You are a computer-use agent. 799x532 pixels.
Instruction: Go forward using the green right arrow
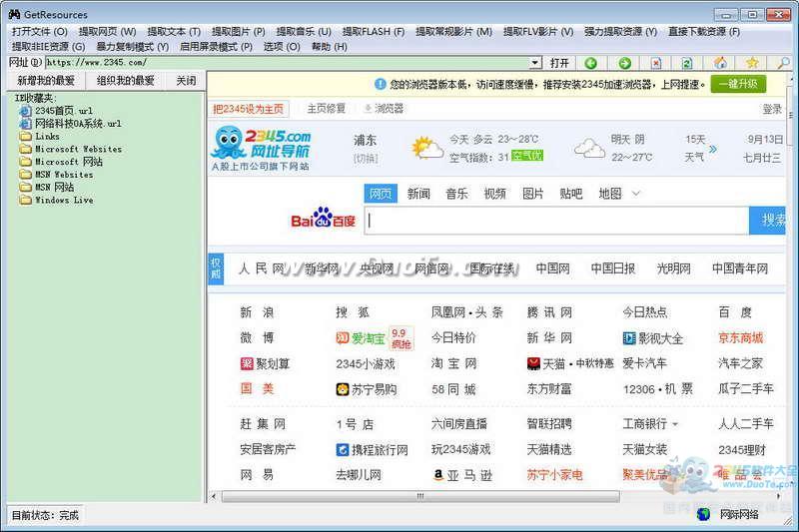624,63
